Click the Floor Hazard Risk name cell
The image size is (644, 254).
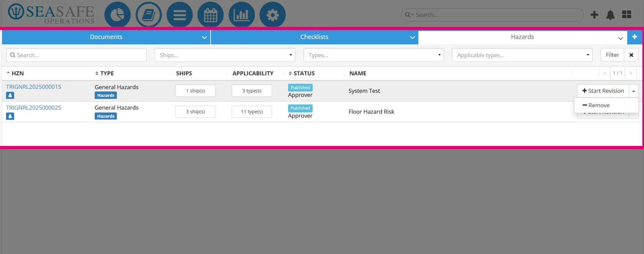371,112
